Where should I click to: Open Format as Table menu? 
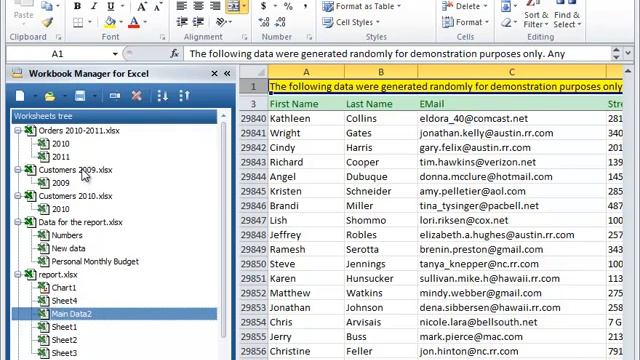[x=361, y=6]
